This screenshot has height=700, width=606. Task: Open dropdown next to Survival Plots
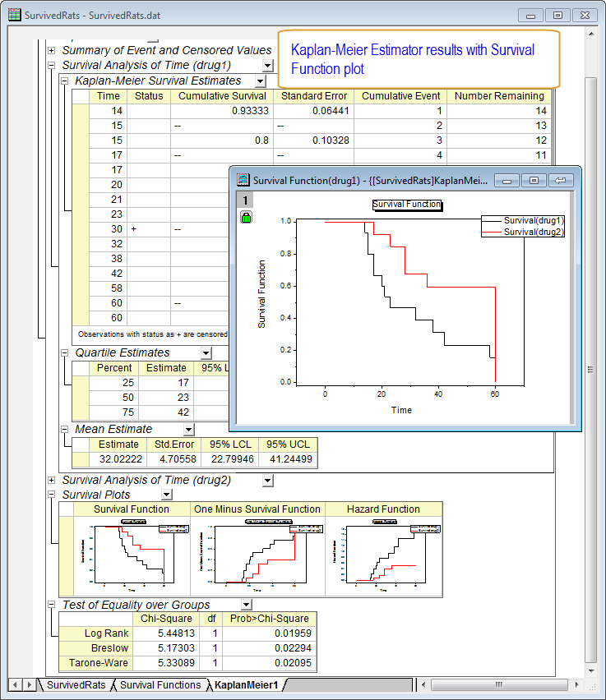tap(167, 495)
